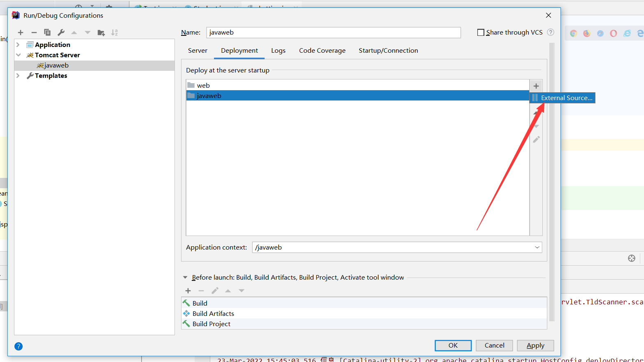Switch to the Logs tab
Image resolution: width=644 pixels, height=362 pixels.
[278, 50]
